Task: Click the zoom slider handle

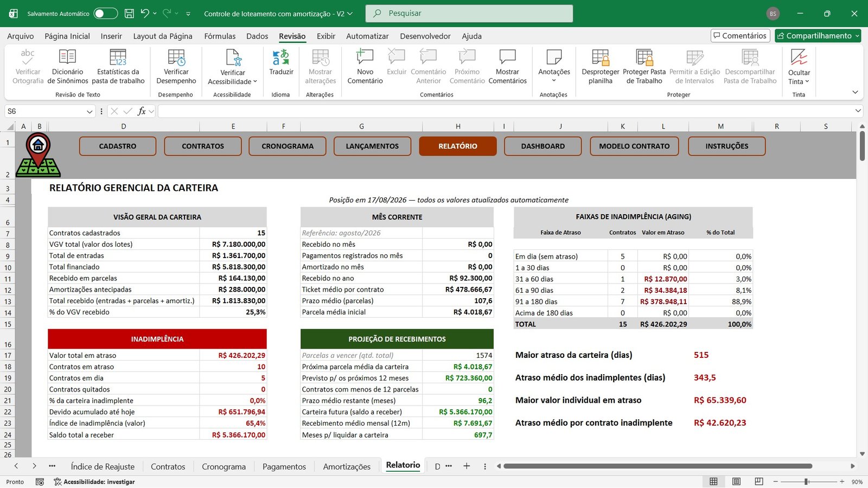Action: pyautogui.click(x=807, y=481)
